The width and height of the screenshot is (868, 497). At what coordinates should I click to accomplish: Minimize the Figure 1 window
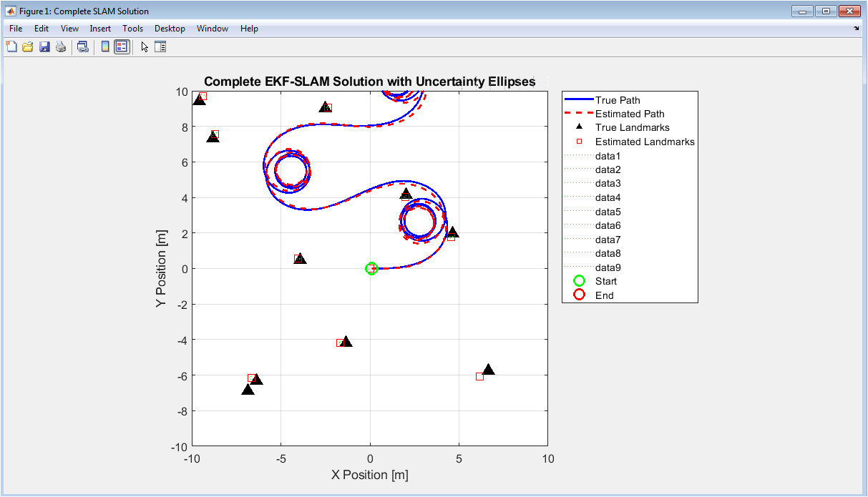pyautogui.click(x=803, y=11)
